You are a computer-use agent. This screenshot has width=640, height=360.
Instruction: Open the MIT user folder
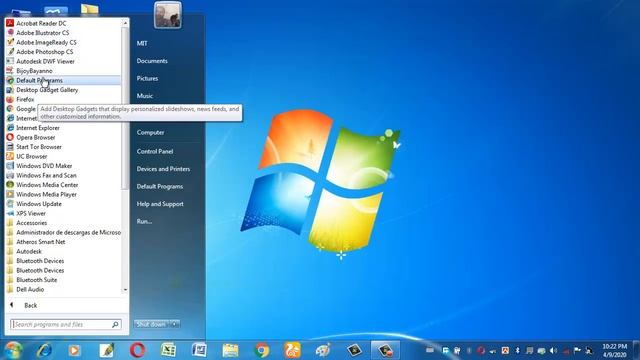coord(142,43)
